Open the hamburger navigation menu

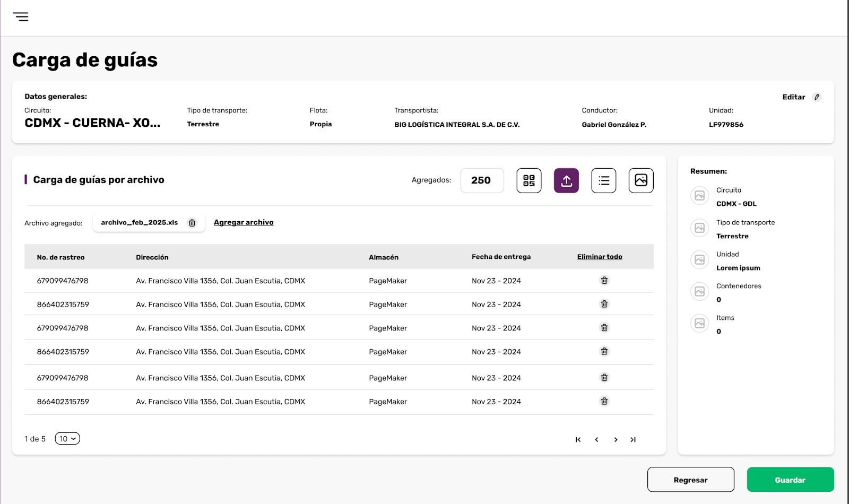(21, 16)
